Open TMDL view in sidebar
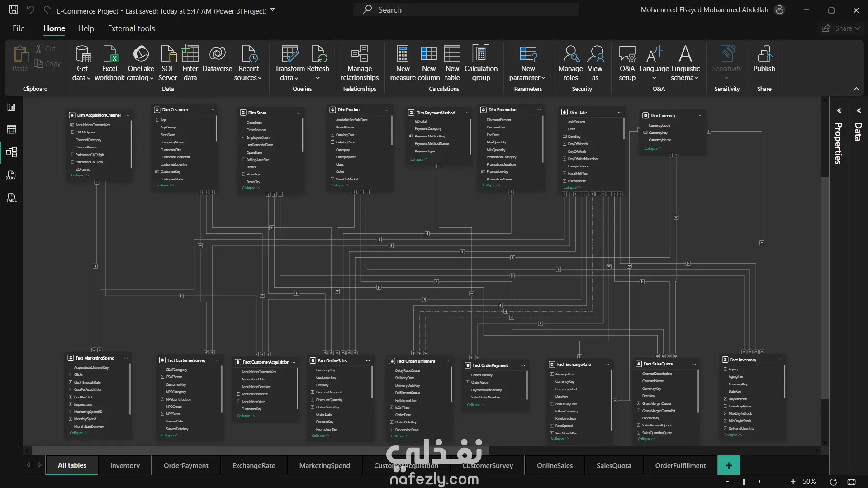Image resolution: width=868 pixels, height=488 pixels. 11,198
